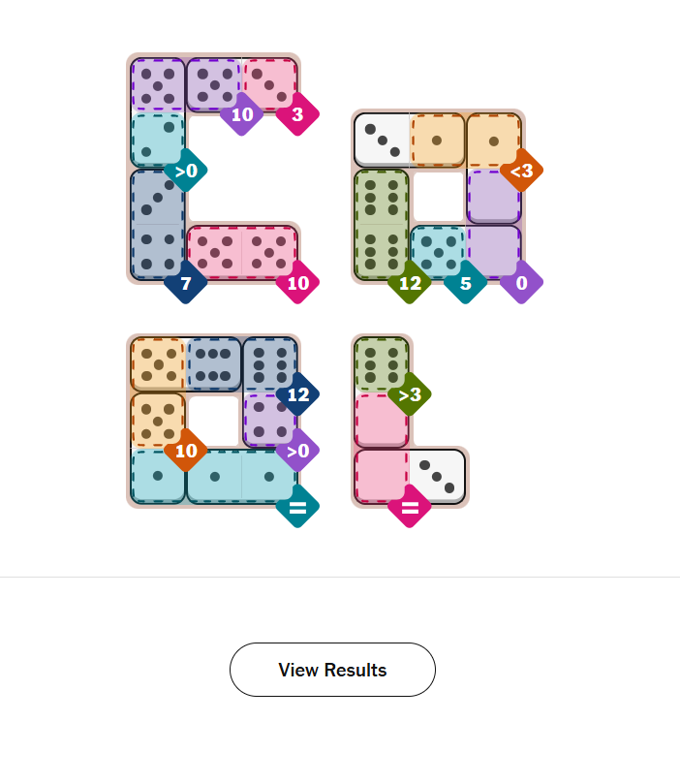
Task: Select the navy diamond labeled 7
Action: 185,283
